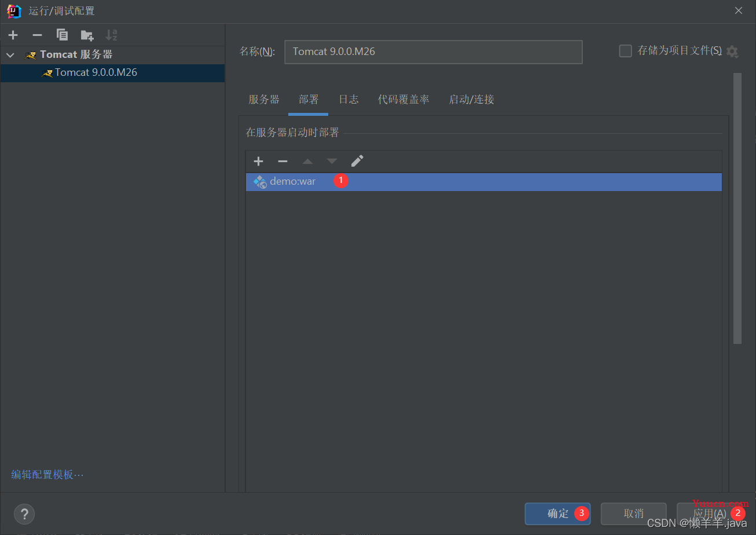Copy the selected run configuration
The image size is (756, 535).
(62, 35)
